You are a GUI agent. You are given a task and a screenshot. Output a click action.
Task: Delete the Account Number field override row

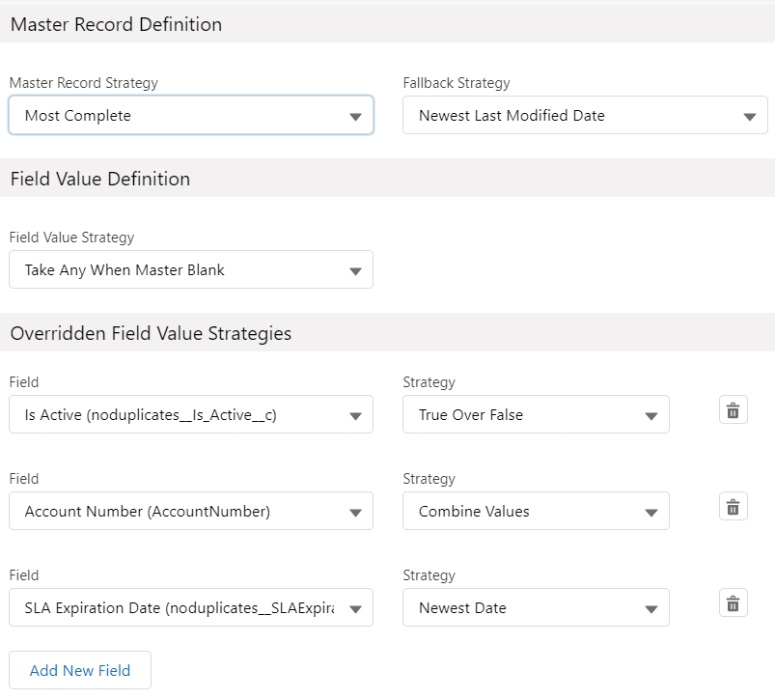click(733, 507)
